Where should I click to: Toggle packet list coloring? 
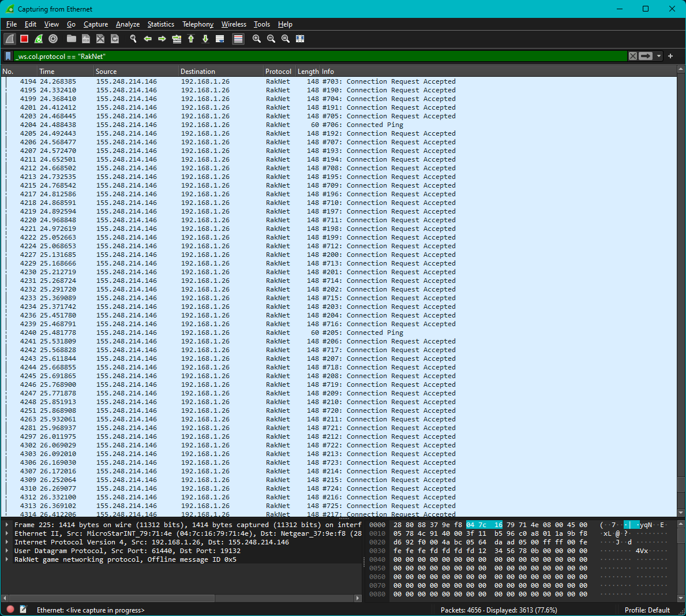tap(238, 39)
